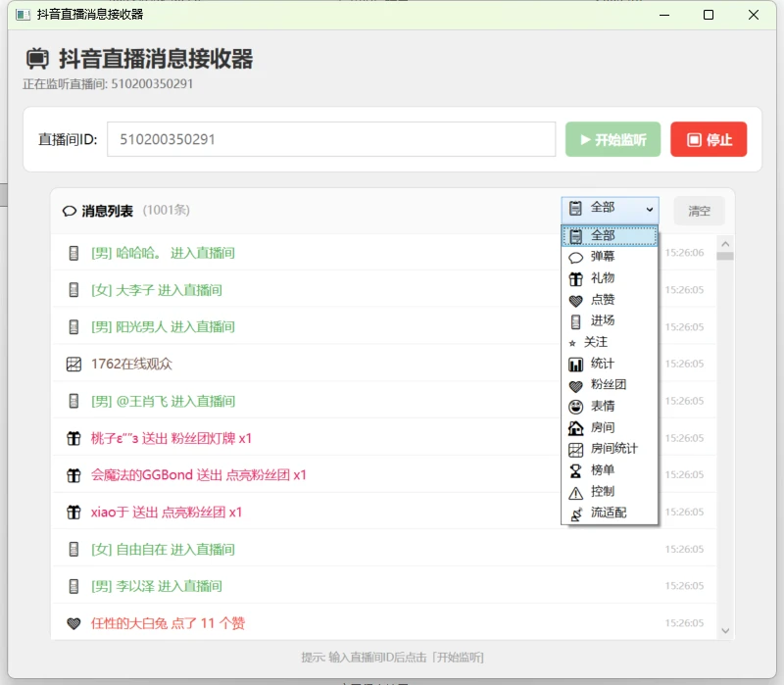Select 全部 in the filter list
Viewport: 784px width, 685px height.
610,235
